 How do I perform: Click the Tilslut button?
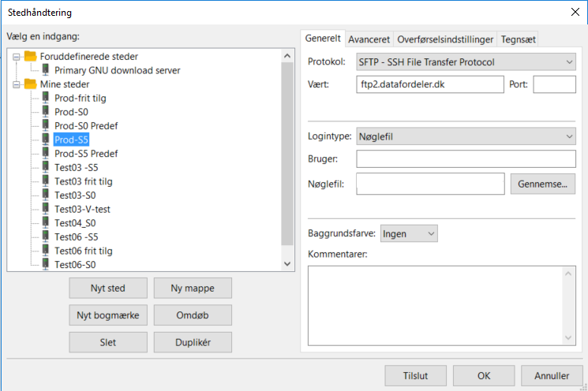point(415,376)
